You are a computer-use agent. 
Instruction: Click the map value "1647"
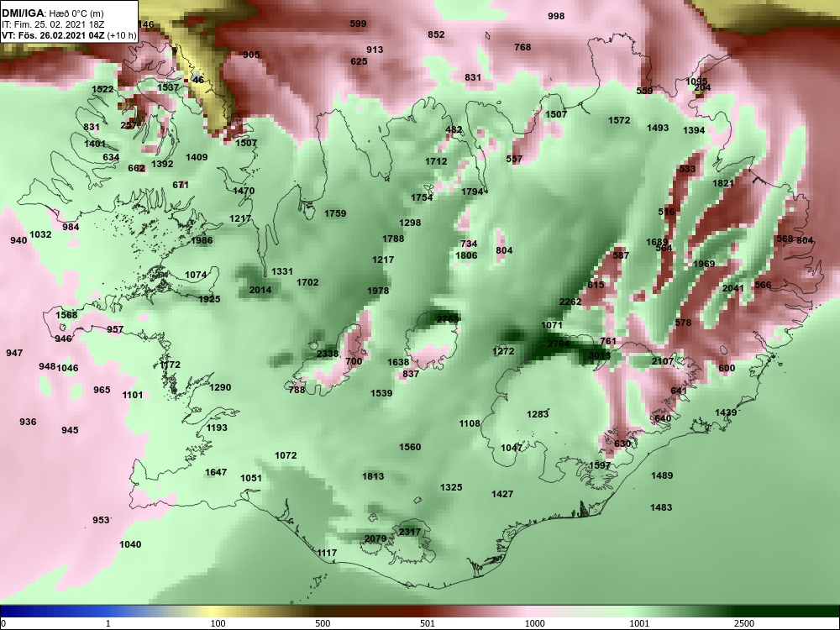click(x=216, y=472)
